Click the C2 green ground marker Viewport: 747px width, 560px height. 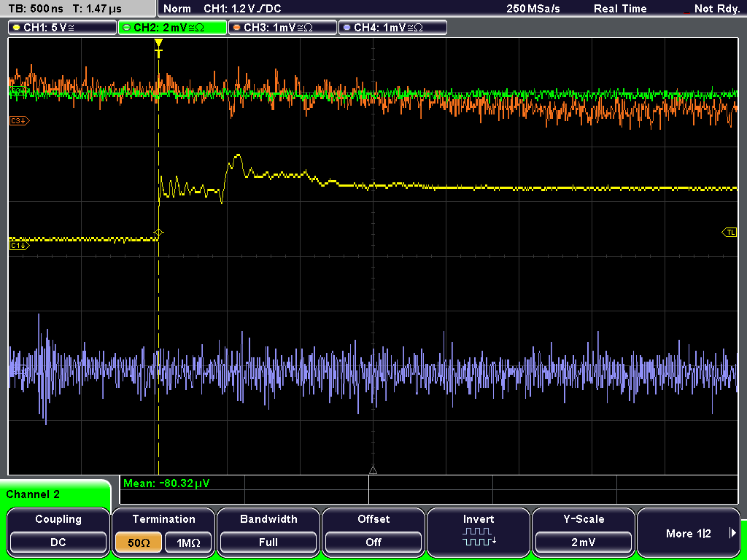click(x=18, y=91)
